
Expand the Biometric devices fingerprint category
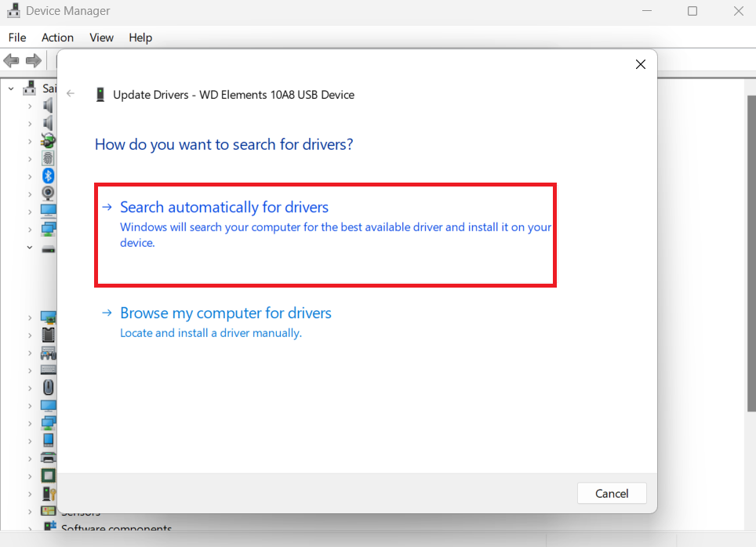pos(30,159)
